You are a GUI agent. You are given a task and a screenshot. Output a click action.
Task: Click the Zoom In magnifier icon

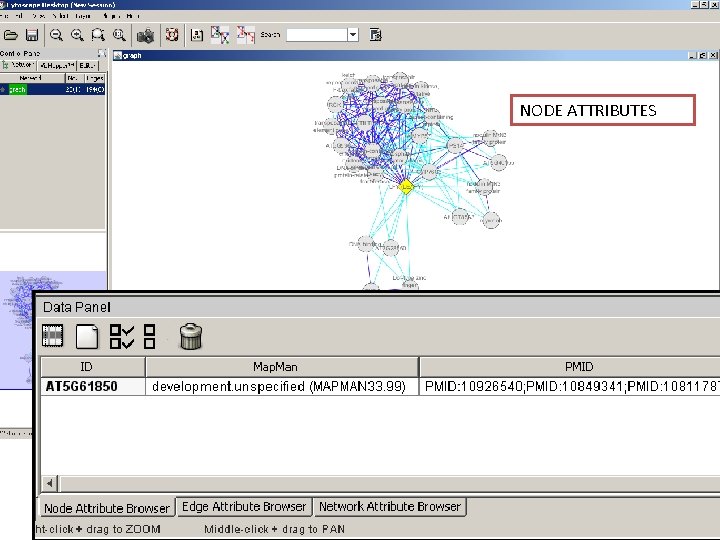coord(78,35)
